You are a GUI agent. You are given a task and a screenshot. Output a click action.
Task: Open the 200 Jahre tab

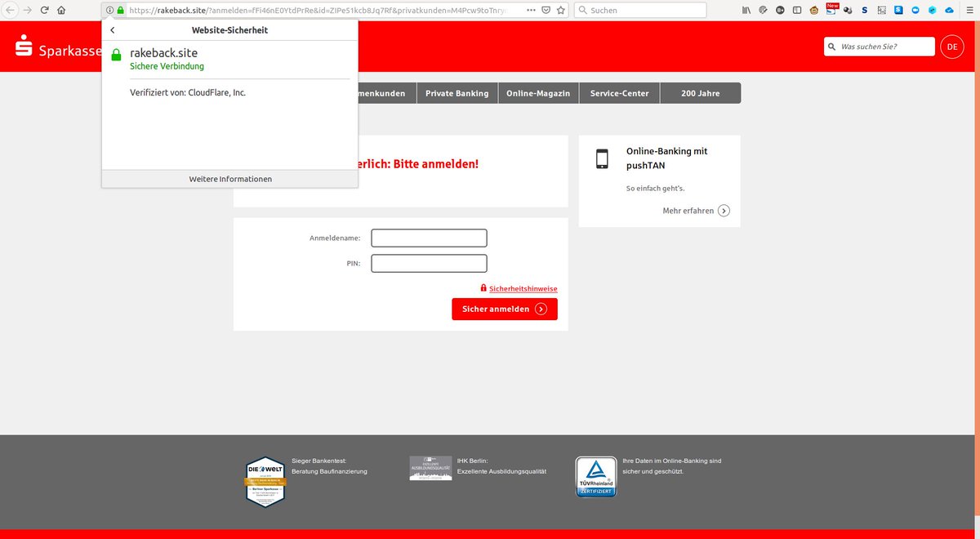click(x=701, y=93)
